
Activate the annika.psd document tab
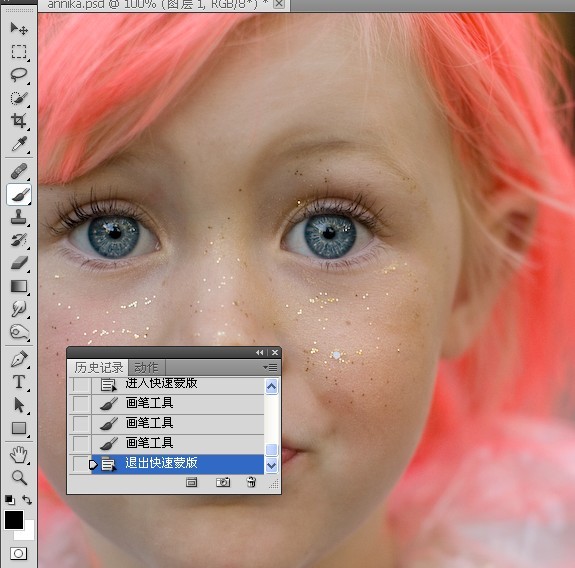click(158, 4)
